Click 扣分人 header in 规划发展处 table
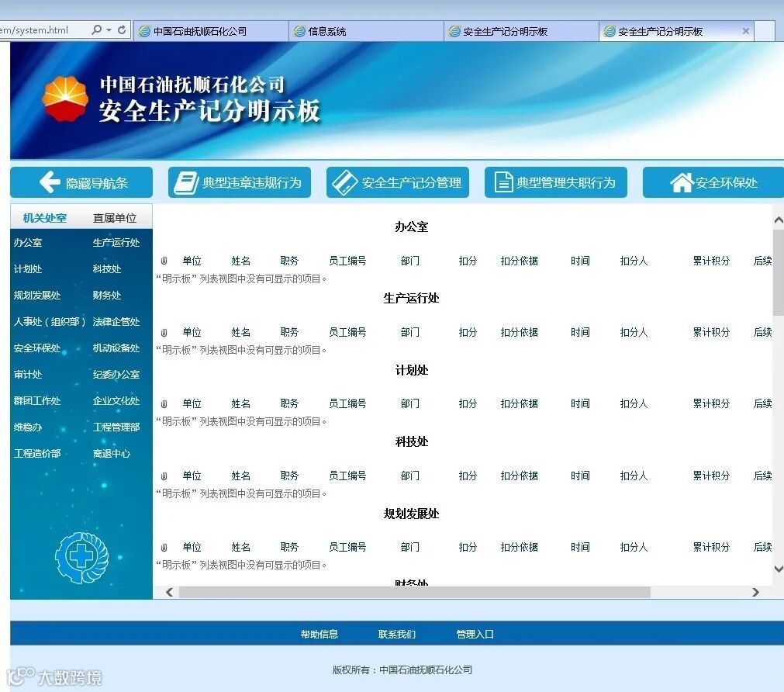This screenshot has height=692, width=784. tap(634, 548)
